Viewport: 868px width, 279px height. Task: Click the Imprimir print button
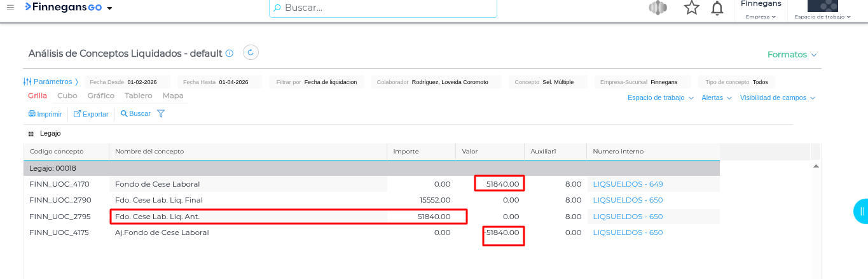pos(45,114)
